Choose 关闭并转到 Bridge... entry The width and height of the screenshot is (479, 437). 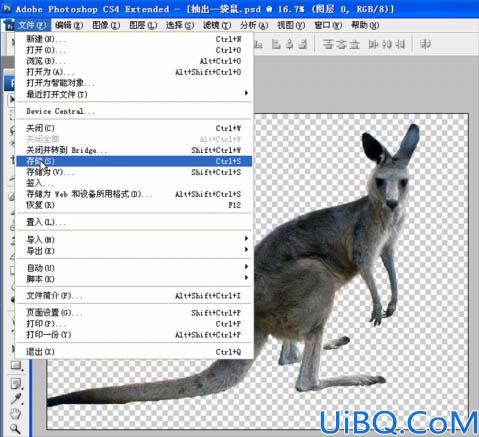point(134,150)
